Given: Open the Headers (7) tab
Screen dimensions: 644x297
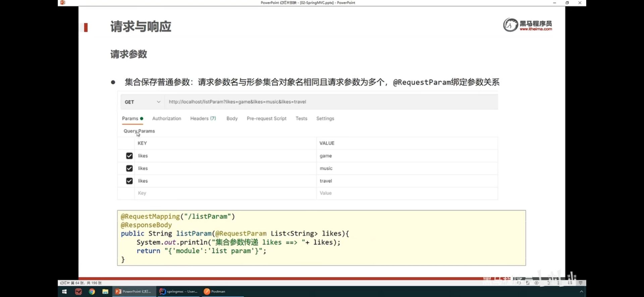Looking at the screenshot, I should pyautogui.click(x=203, y=119).
